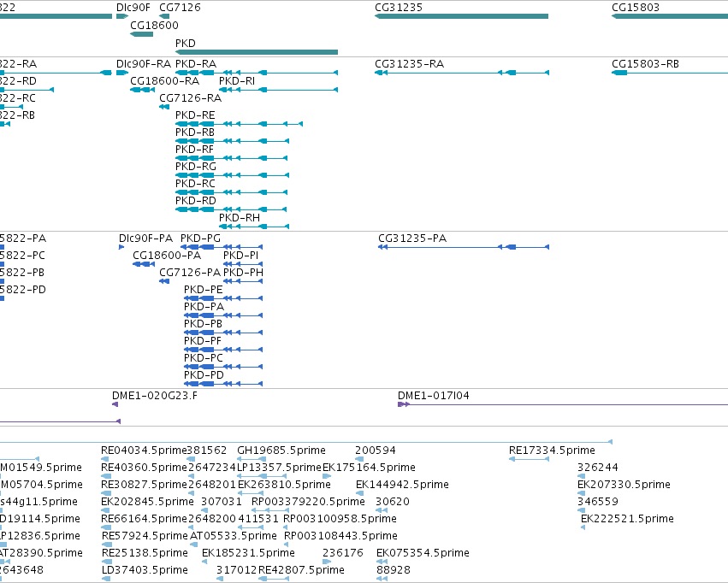
Task: Click the PKD-RH transcript label
Action: [x=240, y=217]
